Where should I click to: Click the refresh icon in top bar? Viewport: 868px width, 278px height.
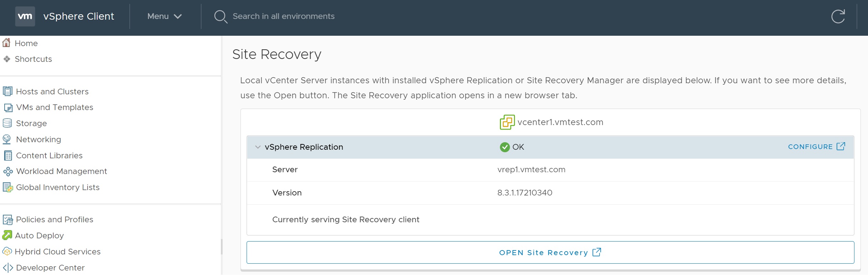[838, 16]
